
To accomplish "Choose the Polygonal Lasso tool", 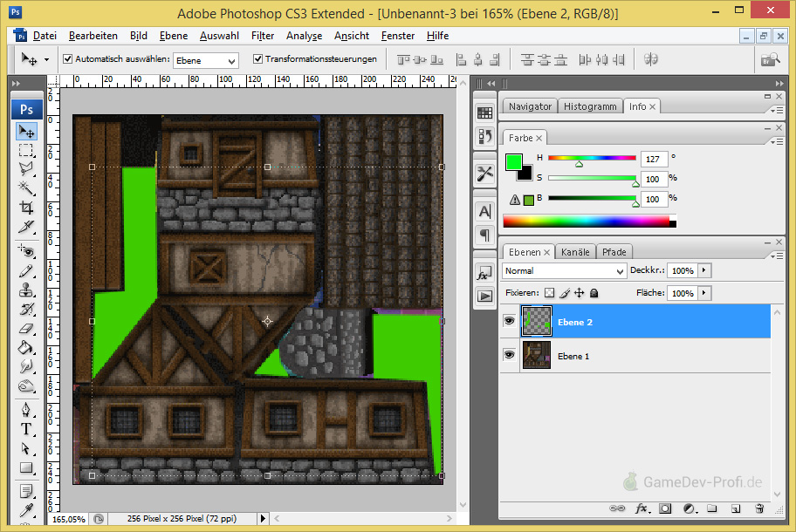I will coord(26,169).
